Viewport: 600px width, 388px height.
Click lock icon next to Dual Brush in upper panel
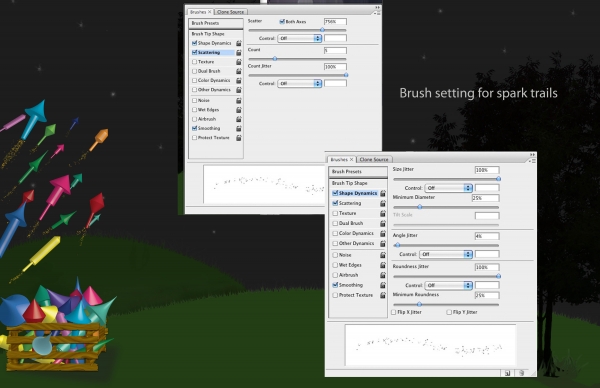[x=238, y=71]
